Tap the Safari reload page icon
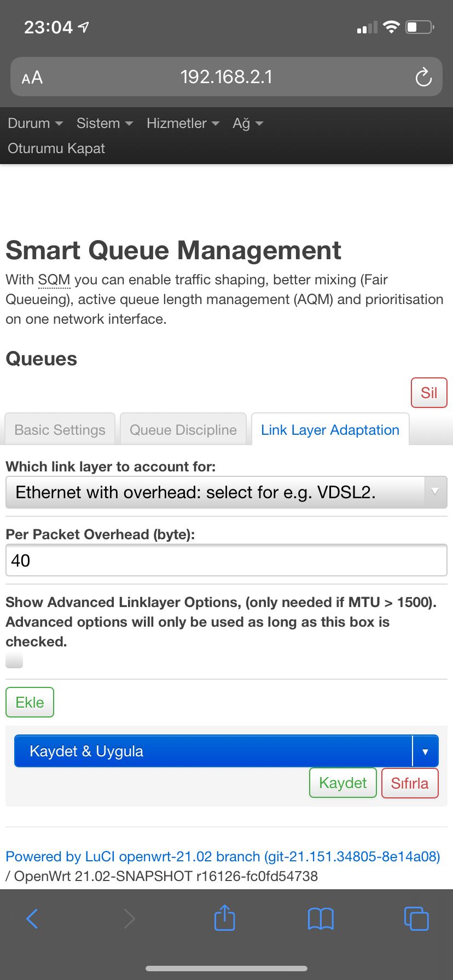The width and height of the screenshot is (453, 980). [x=423, y=77]
